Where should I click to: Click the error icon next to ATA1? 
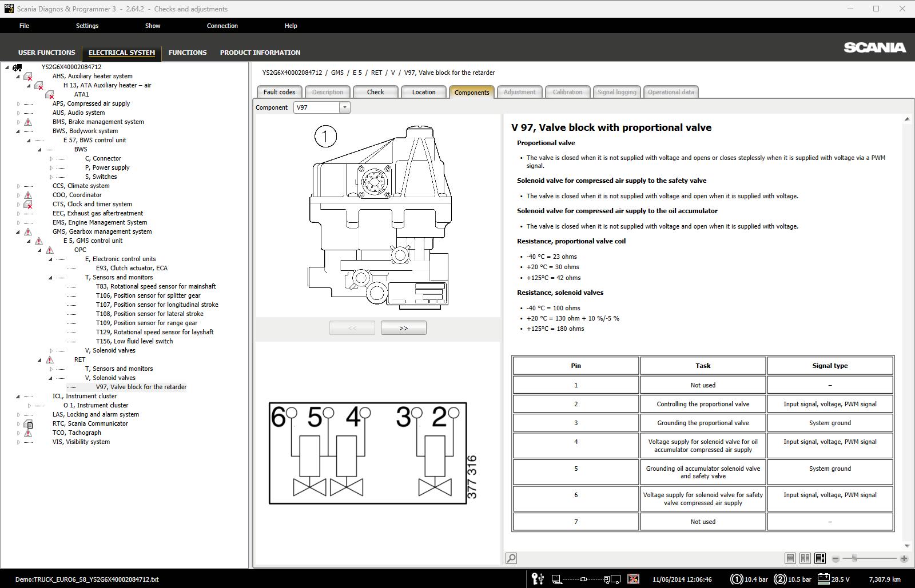[49, 95]
